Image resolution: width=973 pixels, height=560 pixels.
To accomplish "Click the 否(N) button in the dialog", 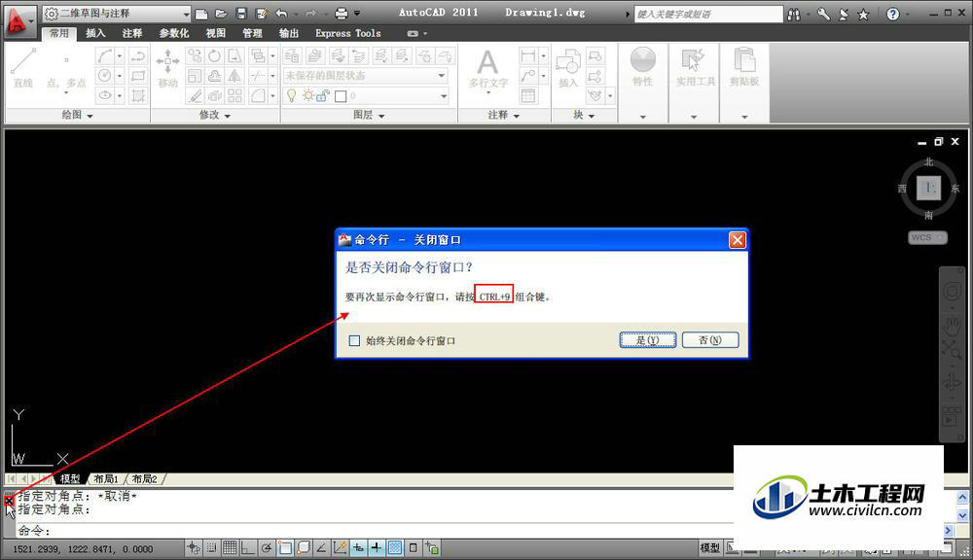I will point(710,340).
